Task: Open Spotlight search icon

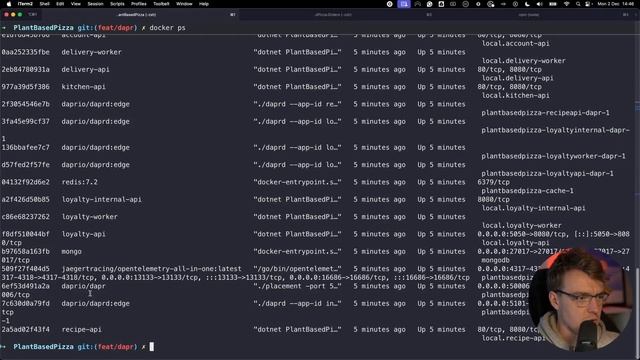Action: [578, 4]
